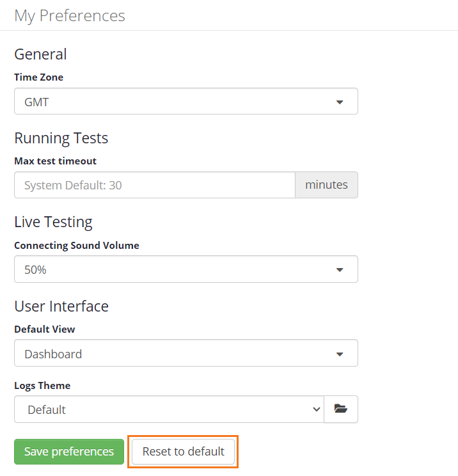
Task: Click the 'General' section heading
Action: pyautogui.click(x=40, y=54)
